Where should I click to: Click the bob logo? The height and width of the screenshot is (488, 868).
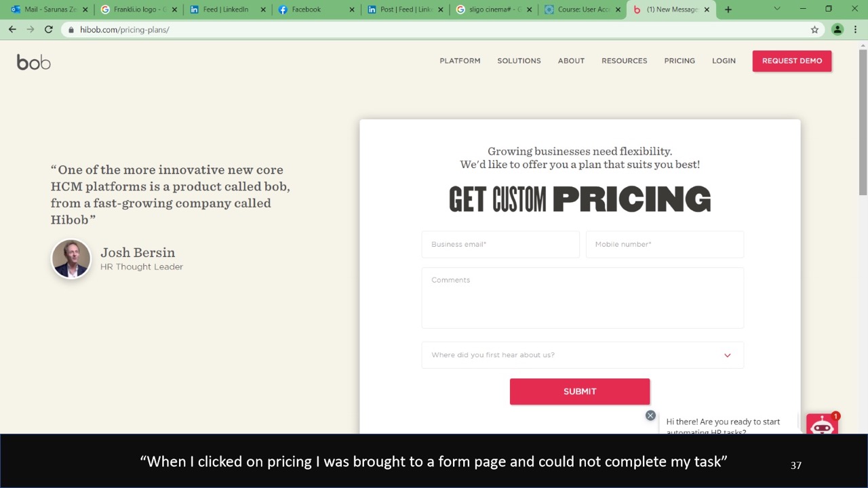pyautogui.click(x=34, y=62)
